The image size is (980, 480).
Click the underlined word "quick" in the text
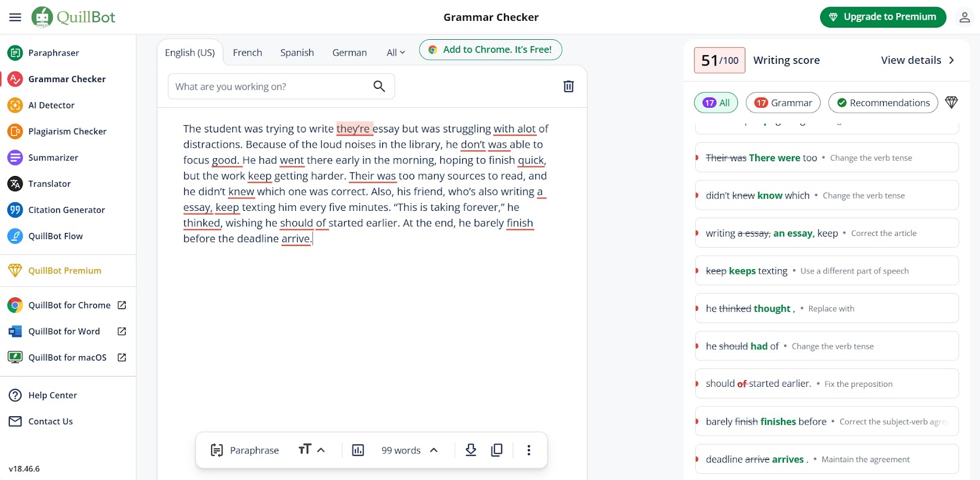click(x=530, y=160)
